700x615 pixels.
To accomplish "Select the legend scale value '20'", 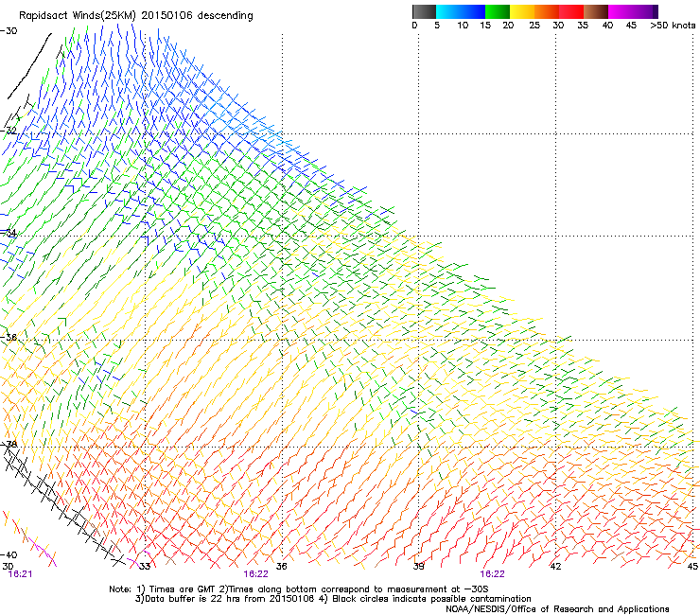I will [508, 25].
